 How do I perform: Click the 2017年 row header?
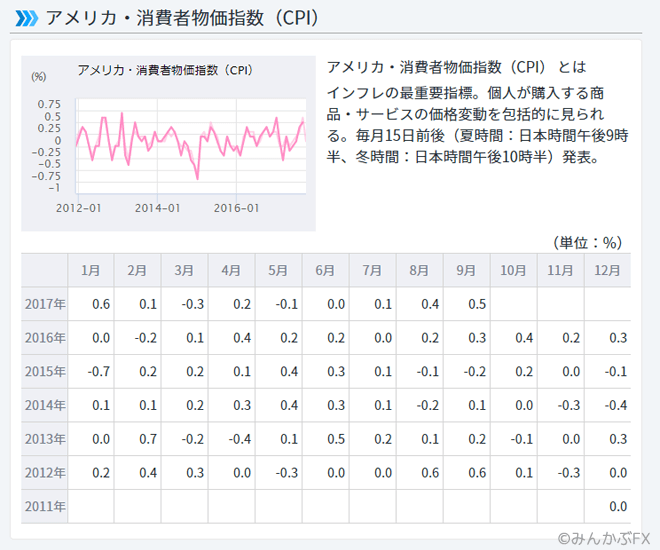(x=45, y=304)
